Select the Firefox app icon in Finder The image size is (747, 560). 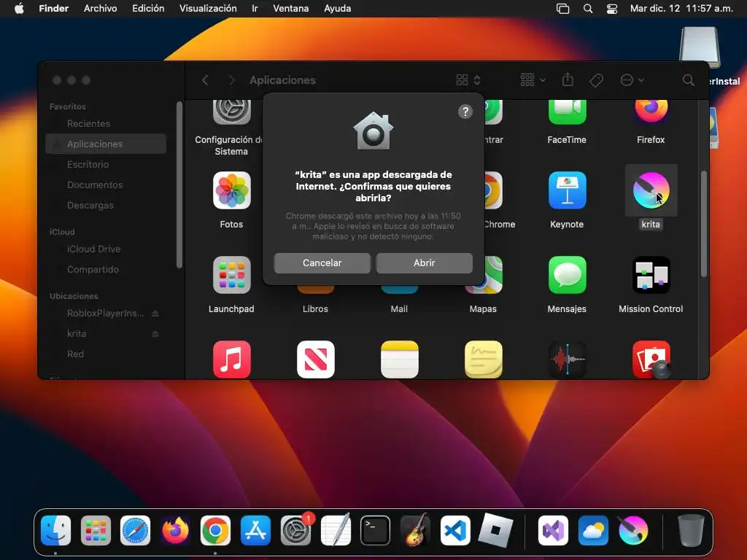click(651, 112)
